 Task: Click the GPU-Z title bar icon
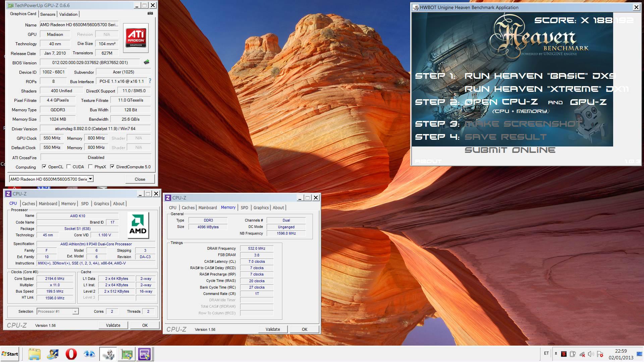[10, 5]
